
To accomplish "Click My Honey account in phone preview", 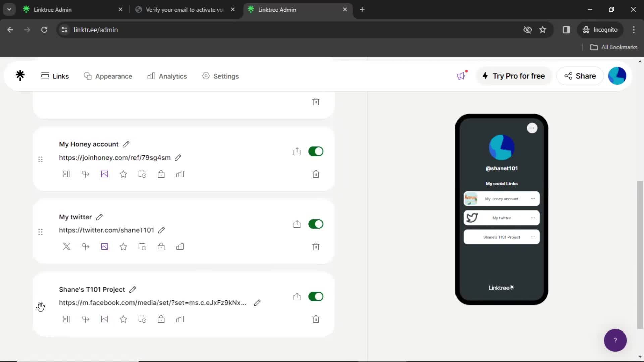I will [x=501, y=199].
